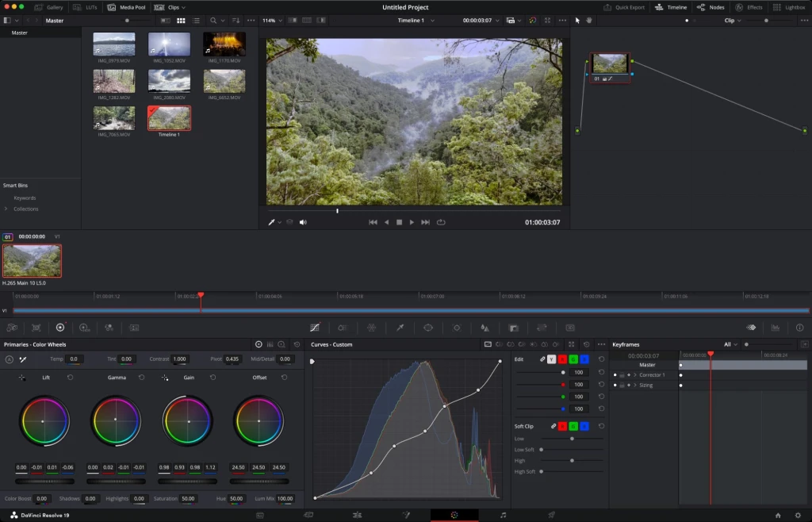Open the All dropdown in the Keyframes panel

click(x=731, y=344)
